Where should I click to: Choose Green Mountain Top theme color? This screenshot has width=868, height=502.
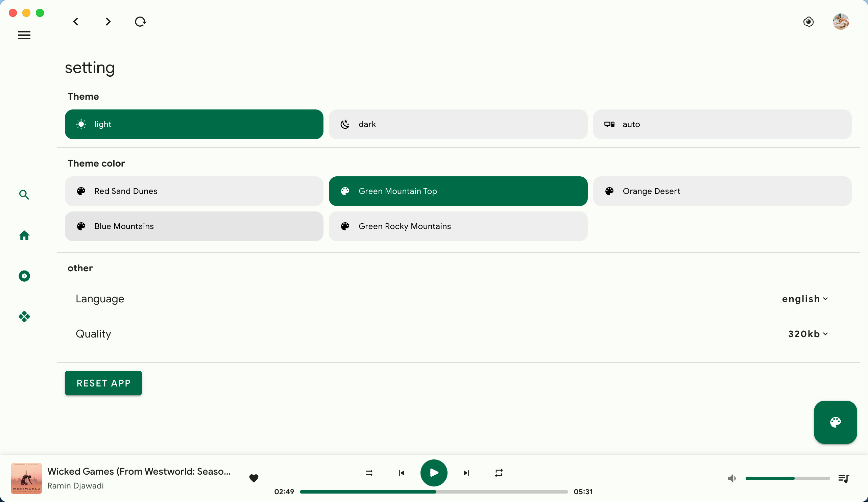[458, 191]
